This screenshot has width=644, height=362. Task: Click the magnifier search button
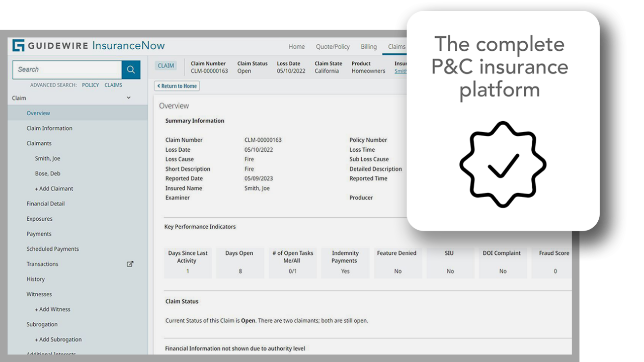131,70
